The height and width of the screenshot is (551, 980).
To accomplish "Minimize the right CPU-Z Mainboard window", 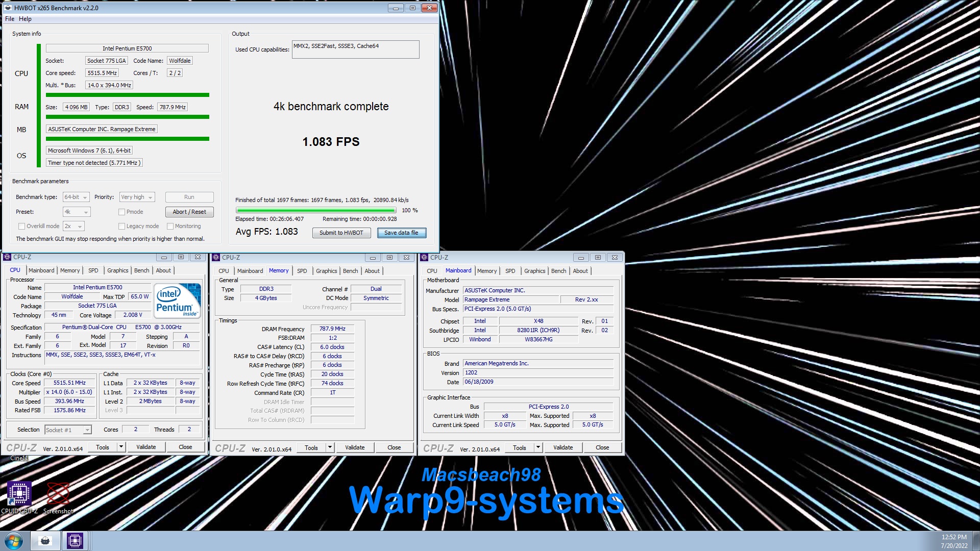I will pyautogui.click(x=581, y=258).
